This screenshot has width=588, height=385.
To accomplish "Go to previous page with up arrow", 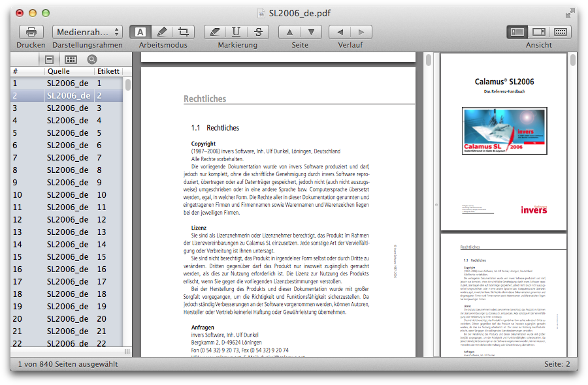I will (289, 32).
